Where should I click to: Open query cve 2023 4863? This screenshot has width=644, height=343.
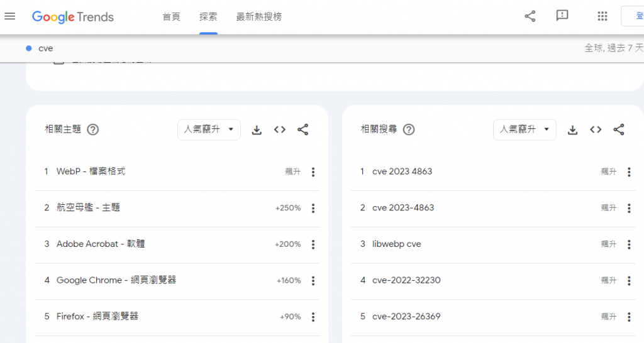pyautogui.click(x=402, y=171)
